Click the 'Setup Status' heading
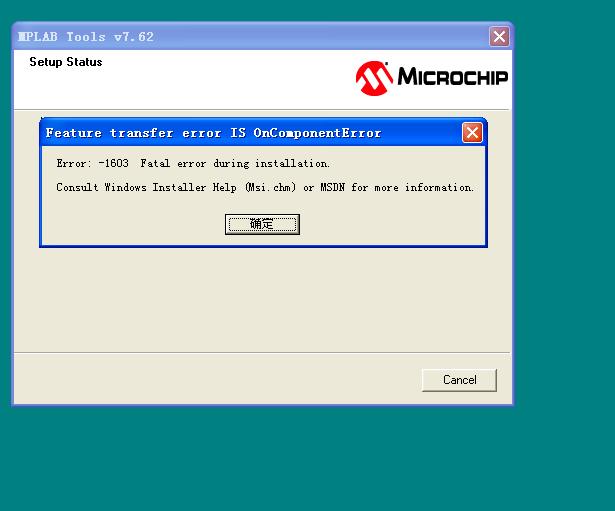This screenshot has height=511, width=615. pos(66,62)
